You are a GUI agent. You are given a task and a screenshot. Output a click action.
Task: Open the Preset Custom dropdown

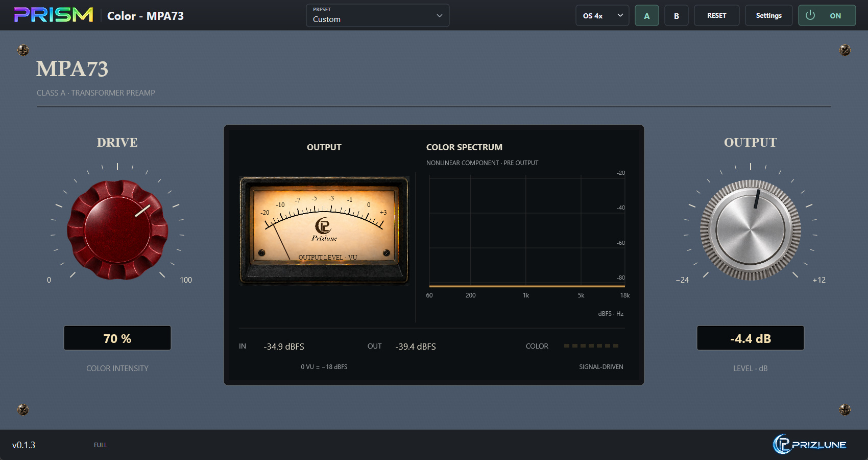click(377, 15)
